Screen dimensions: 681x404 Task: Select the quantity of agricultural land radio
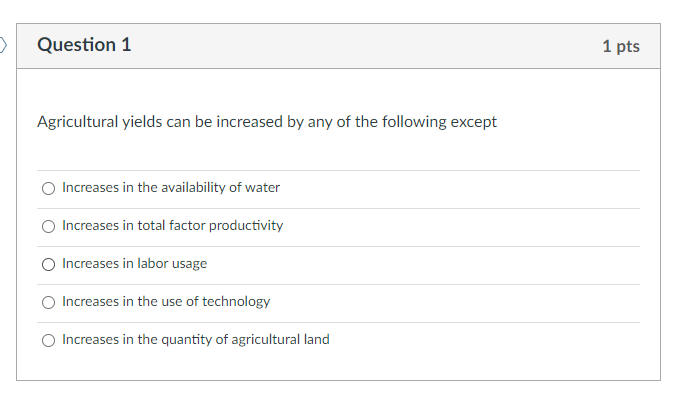pos(48,340)
